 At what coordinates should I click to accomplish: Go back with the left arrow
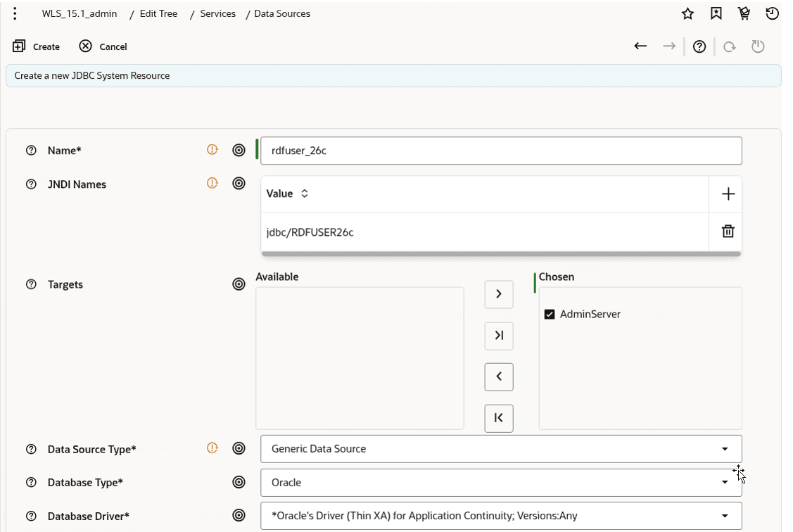tap(640, 46)
